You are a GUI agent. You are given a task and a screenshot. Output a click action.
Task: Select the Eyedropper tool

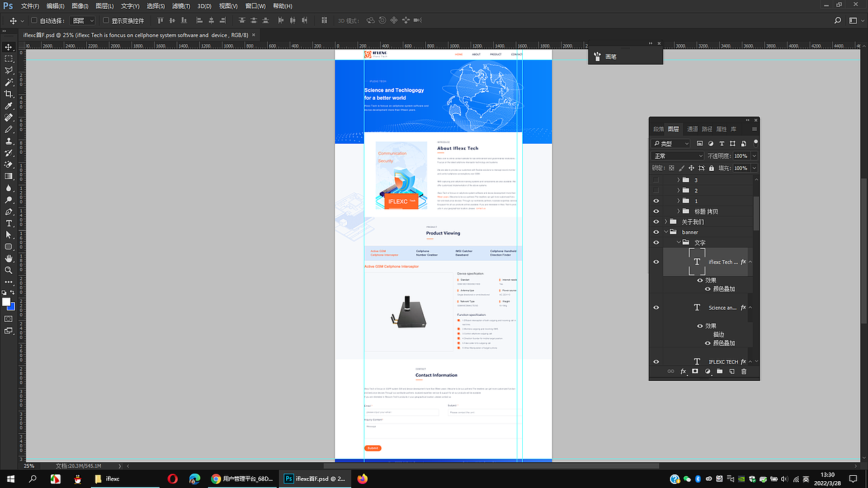pos(9,106)
